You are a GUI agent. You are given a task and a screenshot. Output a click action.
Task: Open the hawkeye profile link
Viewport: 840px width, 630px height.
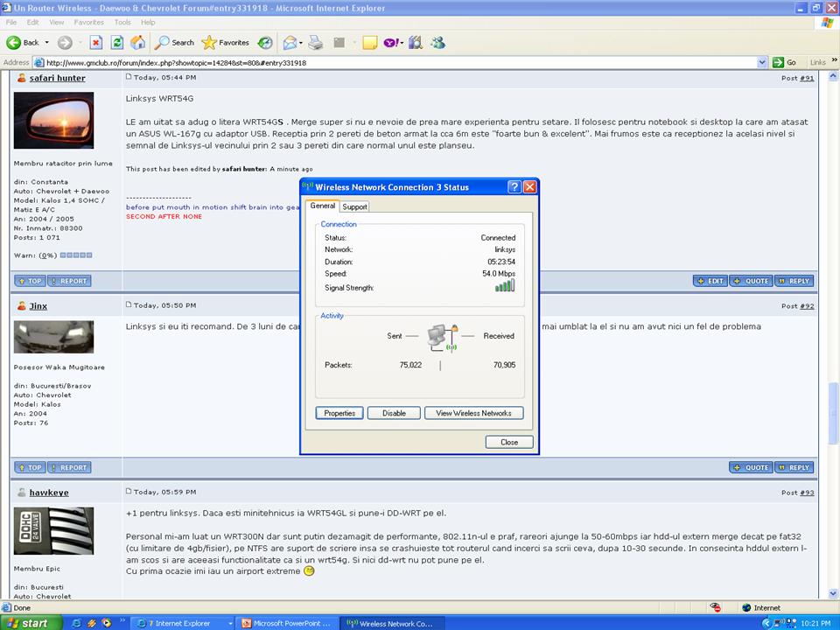click(49, 493)
